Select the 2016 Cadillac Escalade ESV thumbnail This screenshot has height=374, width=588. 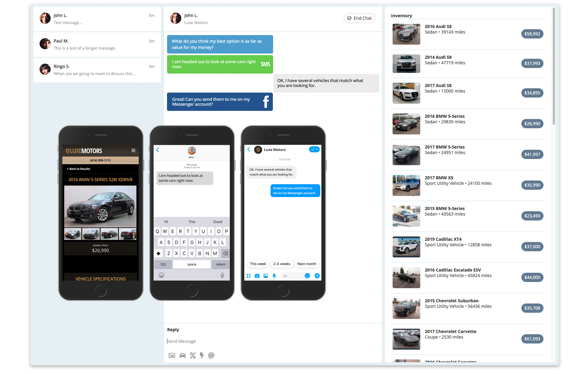(406, 278)
